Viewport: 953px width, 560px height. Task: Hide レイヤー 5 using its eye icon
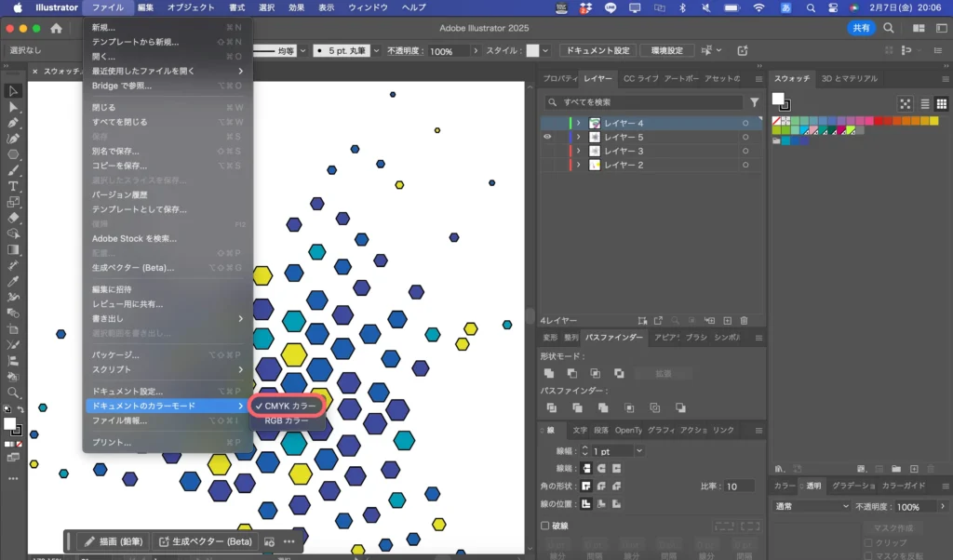548,137
